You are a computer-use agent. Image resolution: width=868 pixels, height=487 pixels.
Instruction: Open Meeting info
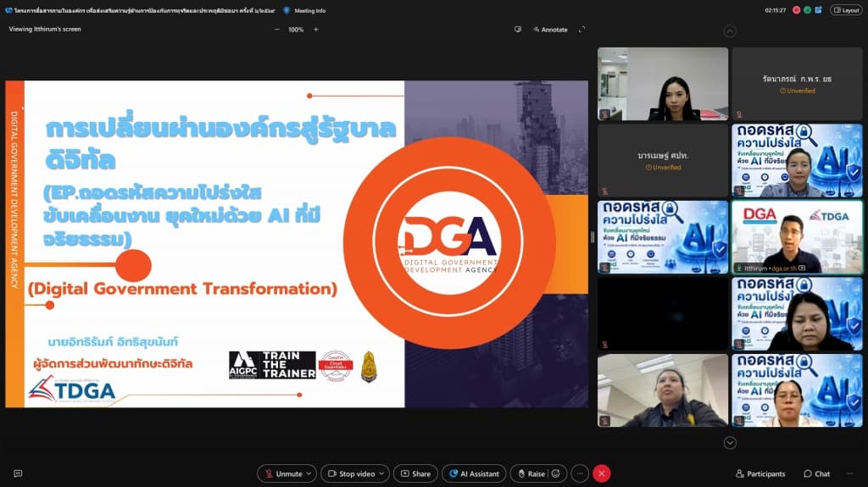coord(310,10)
